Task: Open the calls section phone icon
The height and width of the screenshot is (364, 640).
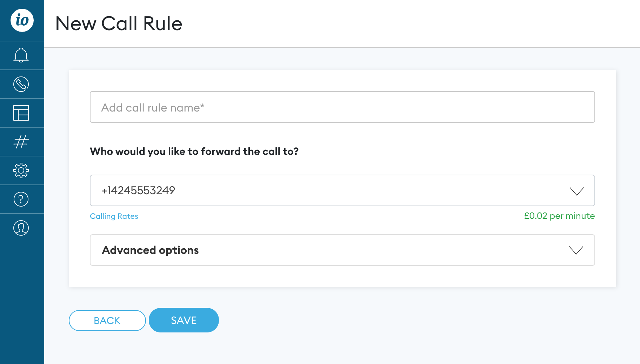Action: (21, 84)
